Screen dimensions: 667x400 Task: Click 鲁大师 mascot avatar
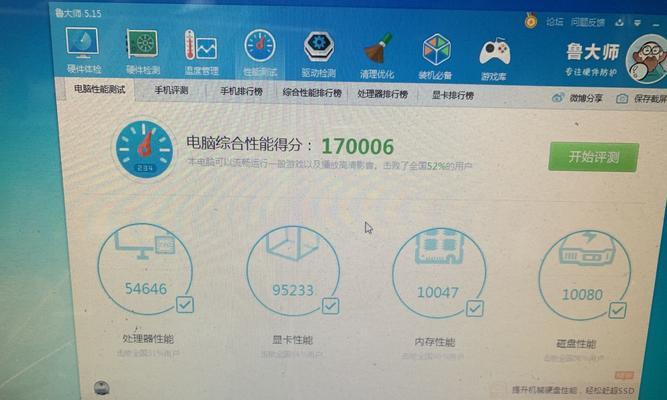pos(647,58)
